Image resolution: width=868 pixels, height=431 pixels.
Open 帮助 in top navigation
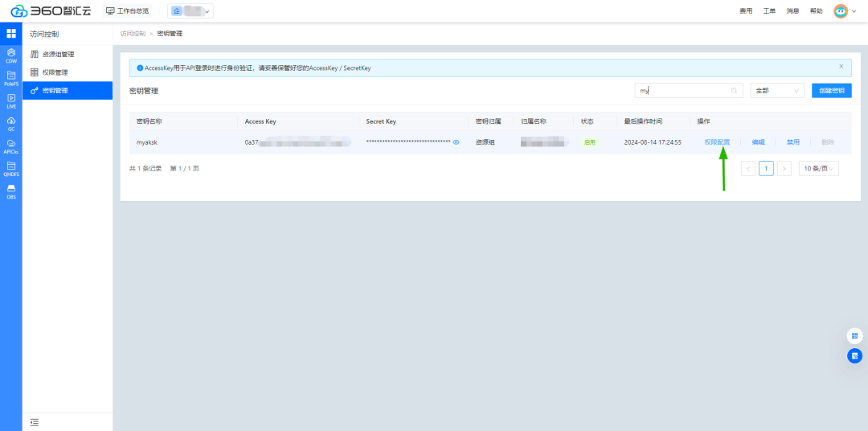click(816, 11)
